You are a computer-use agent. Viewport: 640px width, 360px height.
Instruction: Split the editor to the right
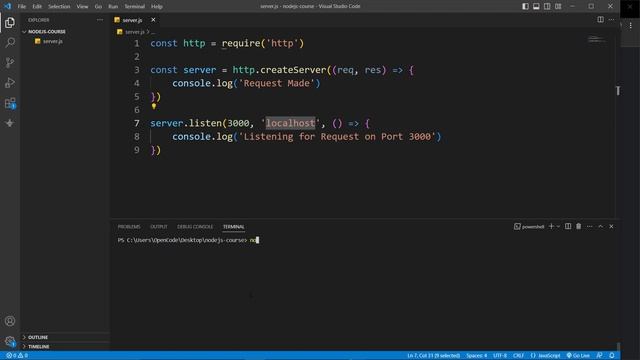600,20
